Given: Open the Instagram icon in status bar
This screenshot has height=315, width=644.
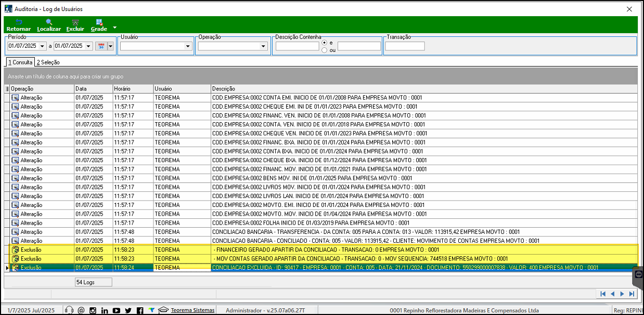Looking at the screenshot, I should click(93, 310).
